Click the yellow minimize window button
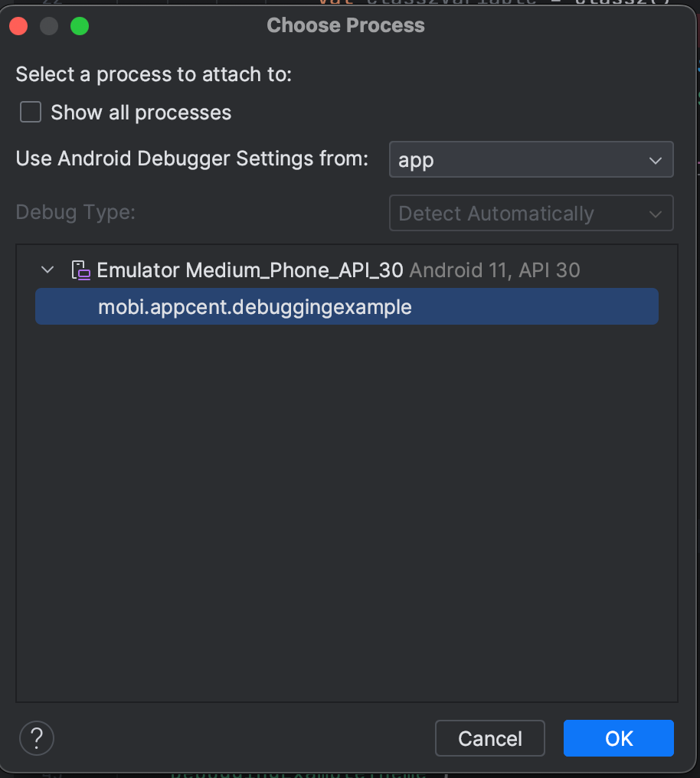Image resolution: width=700 pixels, height=778 pixels. pyautogui.click(x=49, y=27)
